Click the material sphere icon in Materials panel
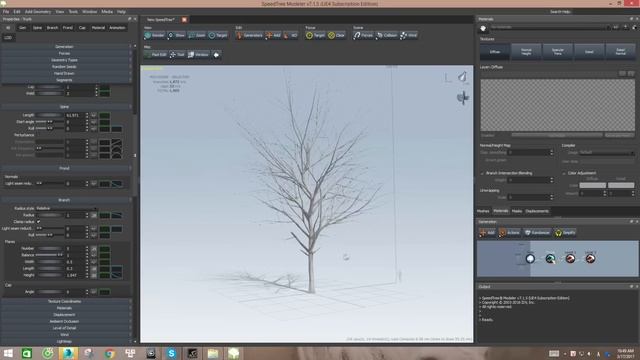640x360 pixels. [483, 28]
